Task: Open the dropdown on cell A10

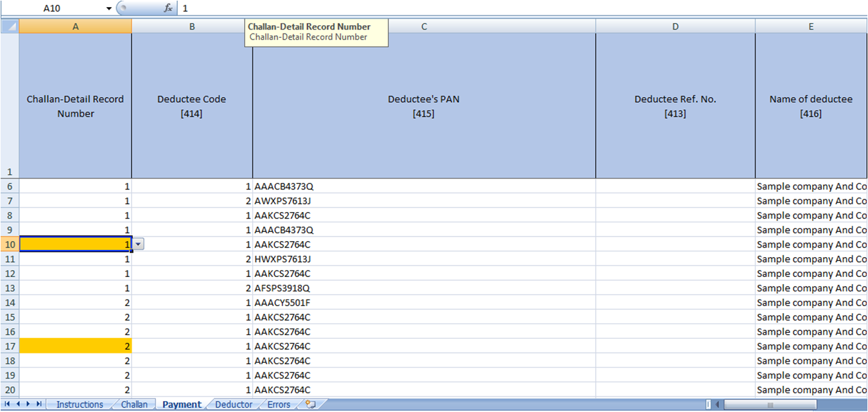Action: point(137,244)
